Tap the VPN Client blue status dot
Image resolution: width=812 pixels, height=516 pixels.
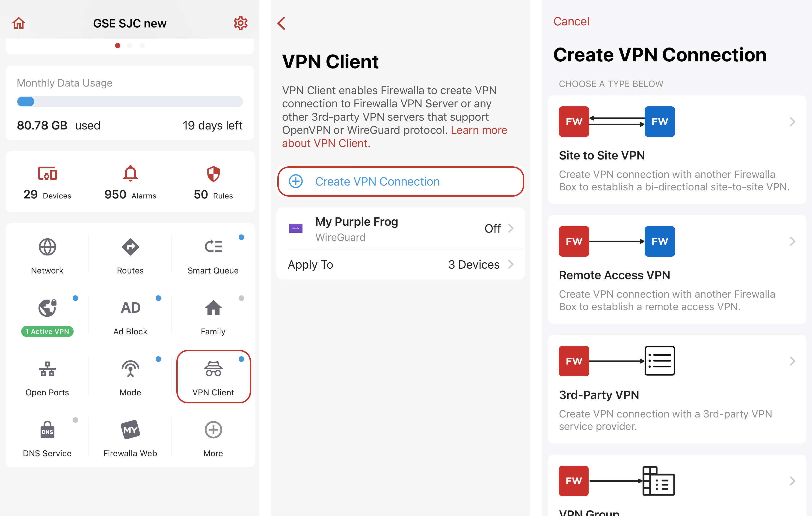[x=241, y=359]
